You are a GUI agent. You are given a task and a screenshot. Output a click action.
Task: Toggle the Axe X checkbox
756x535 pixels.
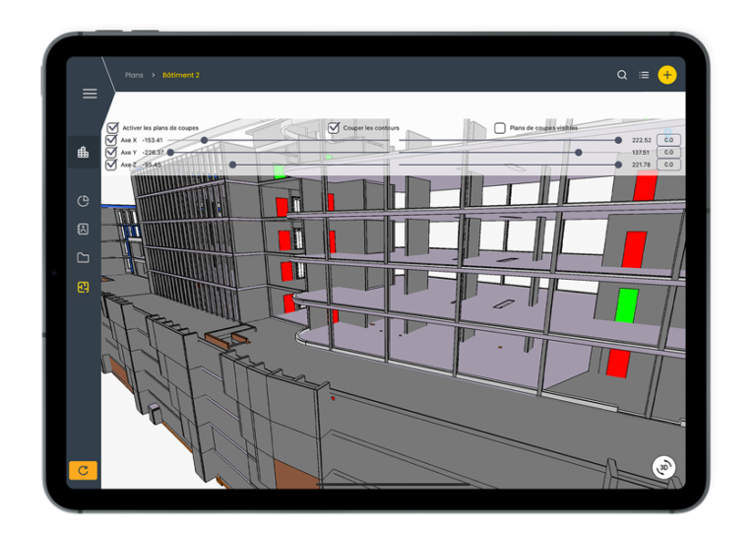(111, 140)
